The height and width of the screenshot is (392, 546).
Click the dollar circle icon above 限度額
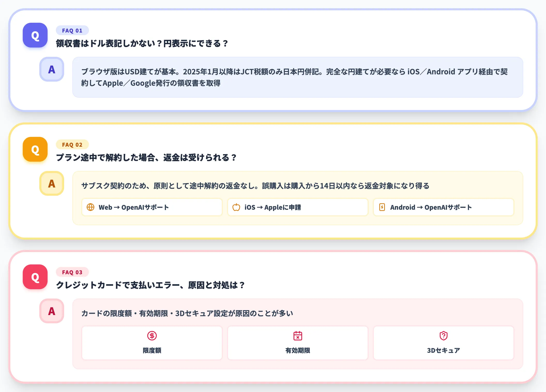coord(152,336)
